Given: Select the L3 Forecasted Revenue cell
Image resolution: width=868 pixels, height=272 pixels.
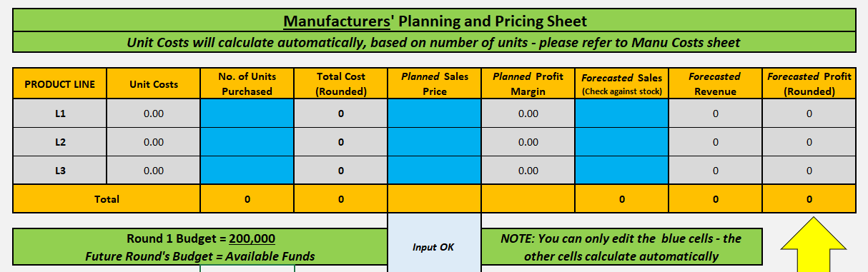Looking at the screenshot, I should coord(716,171).
